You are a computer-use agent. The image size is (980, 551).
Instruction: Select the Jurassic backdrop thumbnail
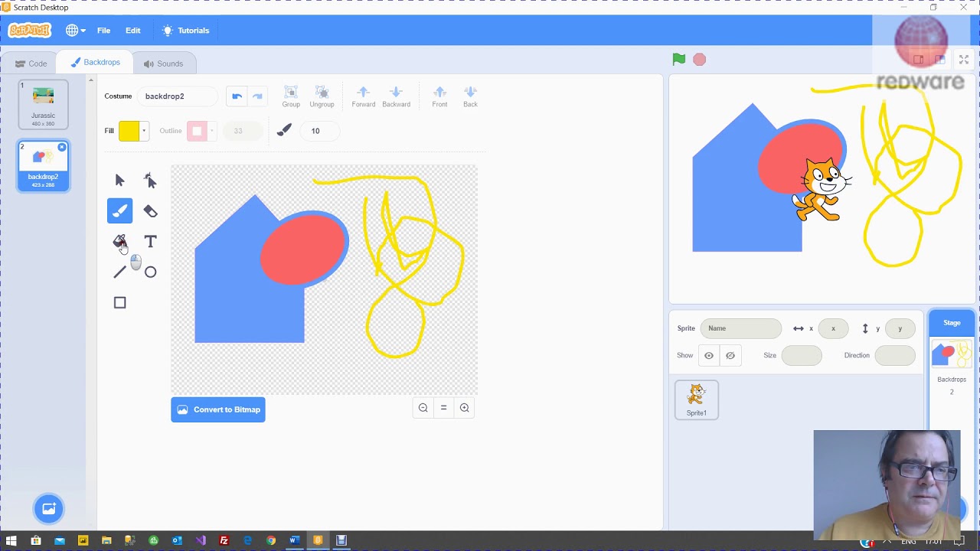coord(44,105)
